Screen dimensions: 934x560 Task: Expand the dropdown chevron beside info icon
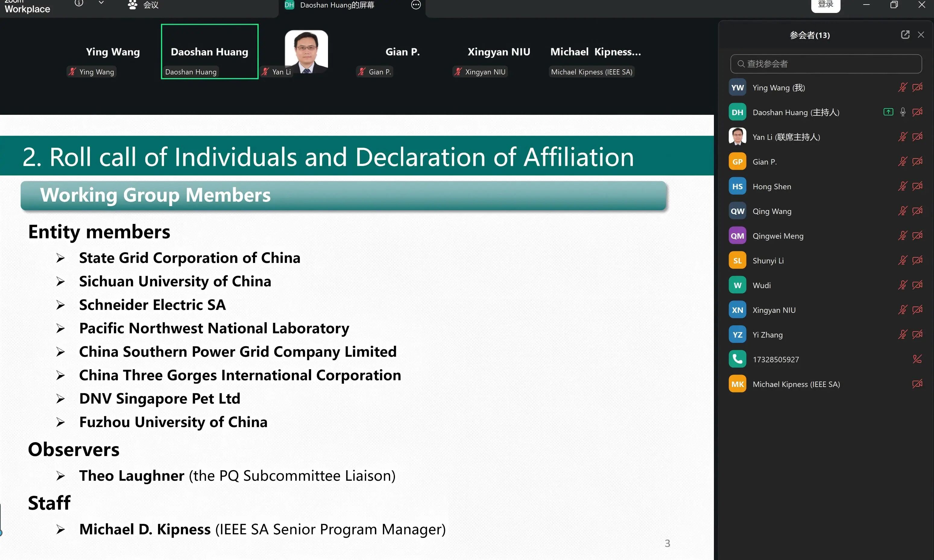[101, 3]
